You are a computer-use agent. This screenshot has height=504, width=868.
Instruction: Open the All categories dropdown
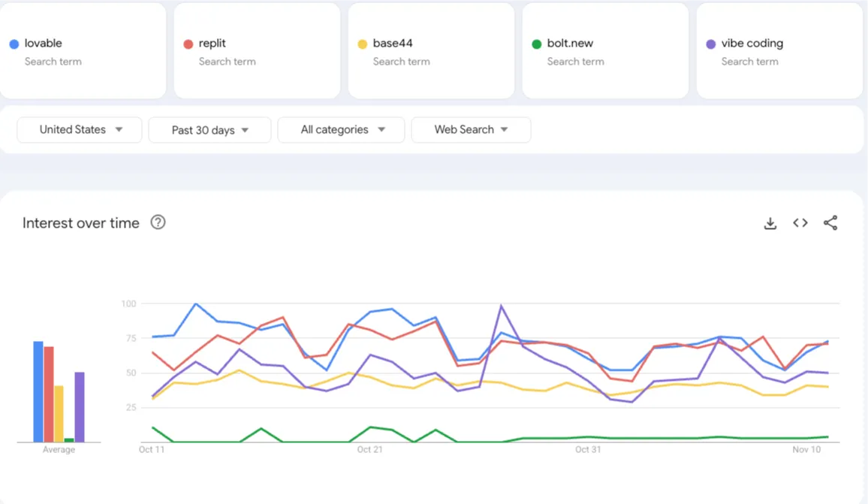[x=341, y=129]
